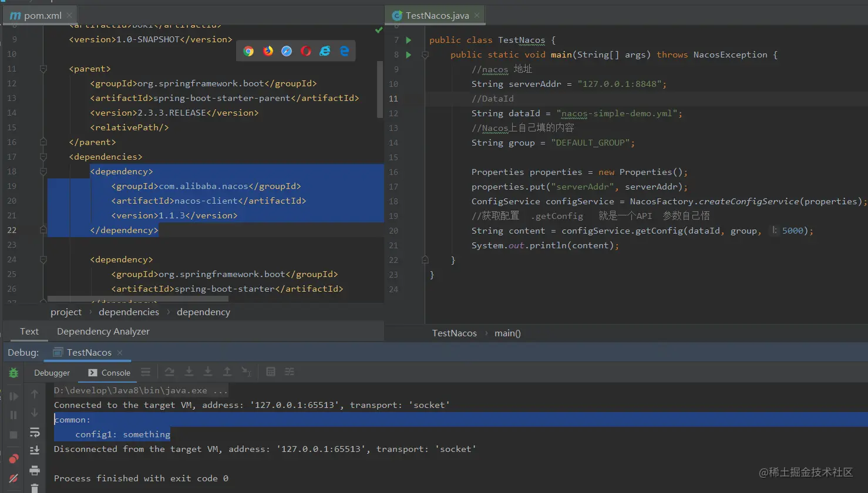Click 'dependencies' in the XML breadcrumb
Image resolution: width=868 pixels, height=493 pixels.
point(129,312)
